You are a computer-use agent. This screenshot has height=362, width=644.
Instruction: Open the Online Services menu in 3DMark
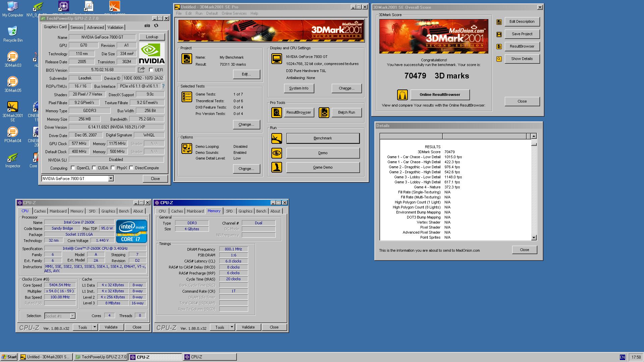pyautogui.click(x=234, y=13)
